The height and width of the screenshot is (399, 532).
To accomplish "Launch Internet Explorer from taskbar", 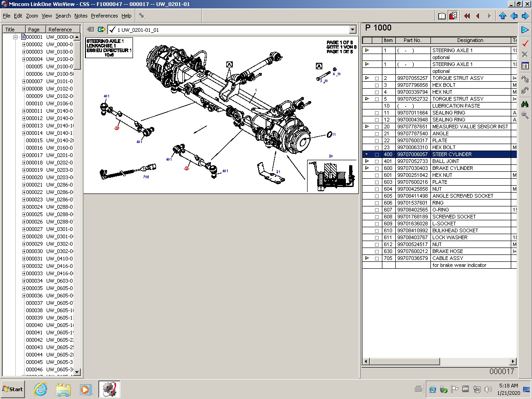I will 40,389.
